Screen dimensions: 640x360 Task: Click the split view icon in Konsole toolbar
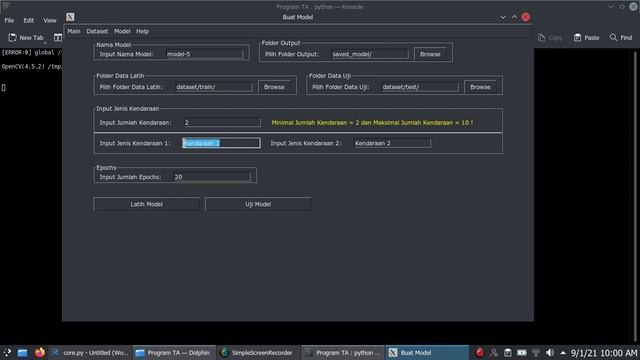58,38
